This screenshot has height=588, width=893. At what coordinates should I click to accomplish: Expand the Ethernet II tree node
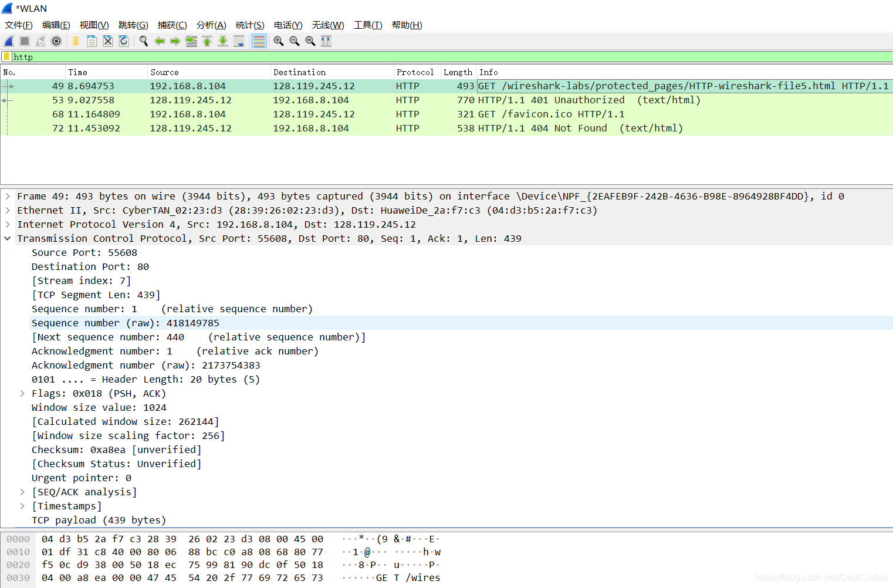click(8, 210)
